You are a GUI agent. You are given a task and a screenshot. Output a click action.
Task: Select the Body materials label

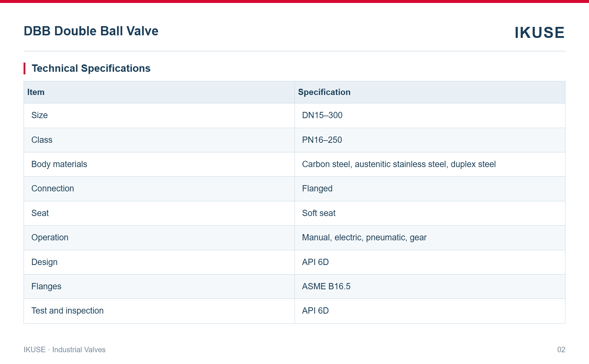tap(59, 164)
